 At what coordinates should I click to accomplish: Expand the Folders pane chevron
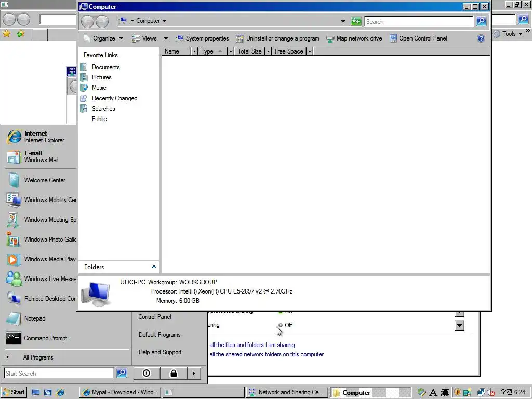[154, 267]
